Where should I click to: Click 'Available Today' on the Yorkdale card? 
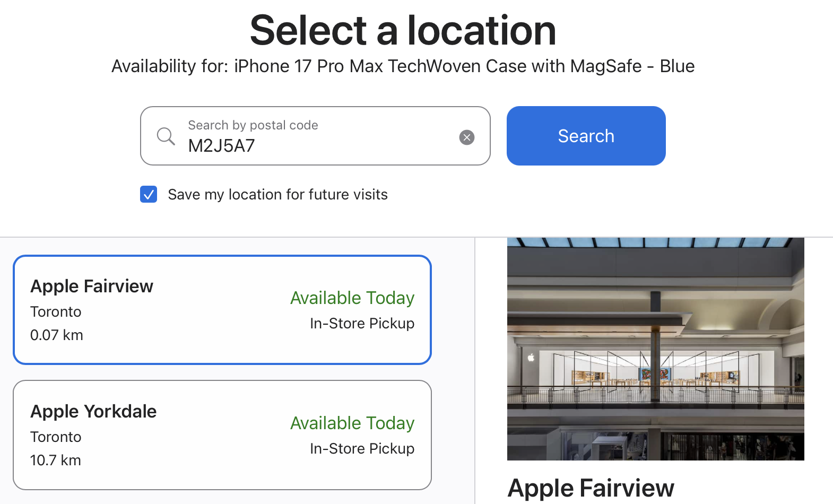coord(352,423)
